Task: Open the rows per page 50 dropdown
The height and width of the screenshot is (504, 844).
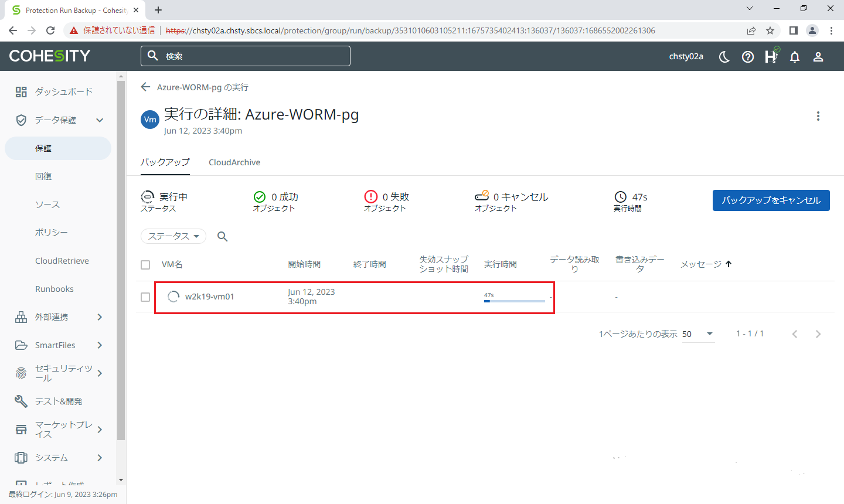Action: [698, 334]
